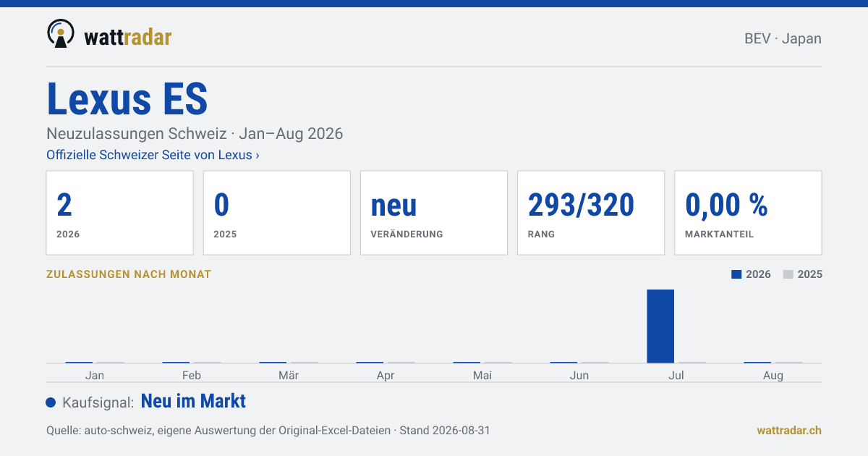Click the Jun month axis label
Image resolution: width=868 pixels, height=456 pixels.
click(579, 375)
